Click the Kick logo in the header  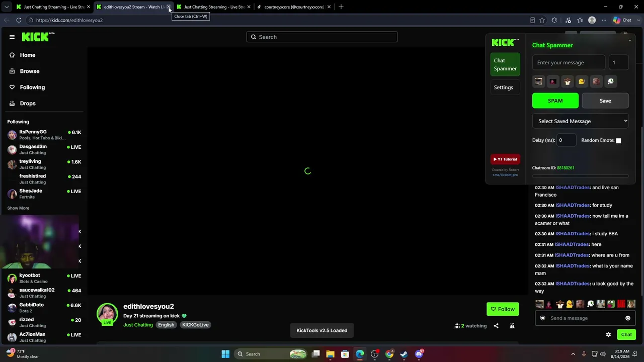[38, 37]
